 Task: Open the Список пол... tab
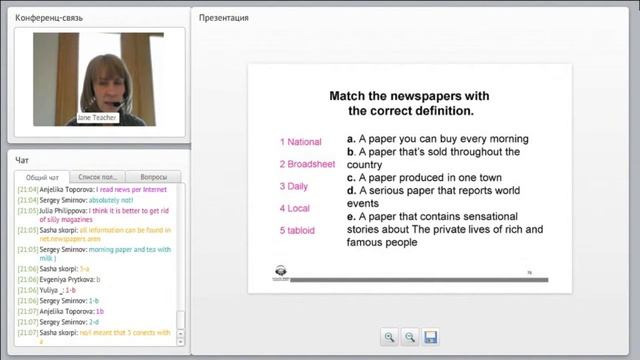coord(98,177)
